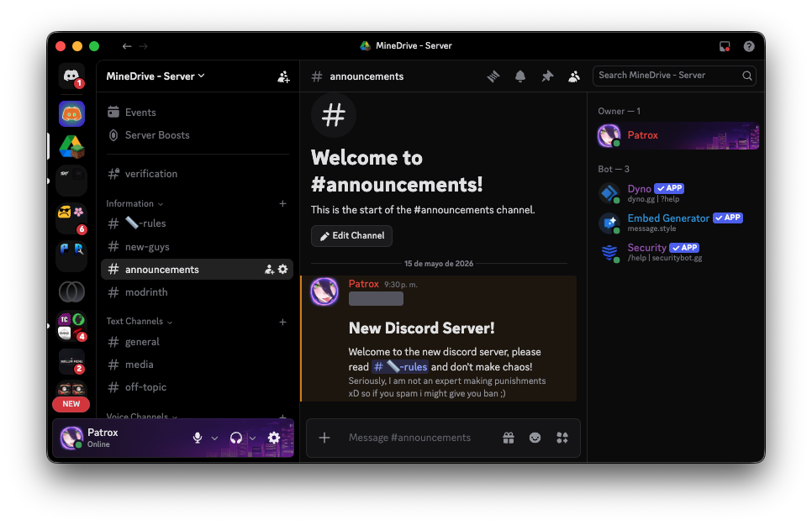Collapse the Information category

click(134, 203)
